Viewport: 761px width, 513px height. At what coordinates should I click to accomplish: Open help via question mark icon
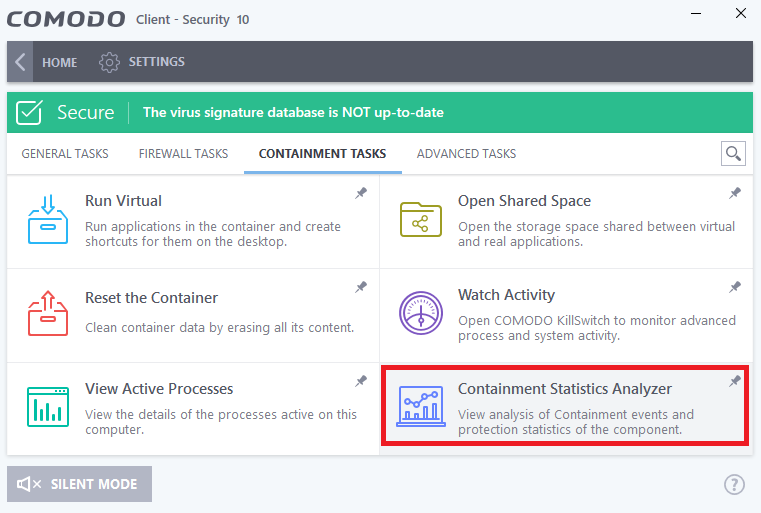(734, 484)
